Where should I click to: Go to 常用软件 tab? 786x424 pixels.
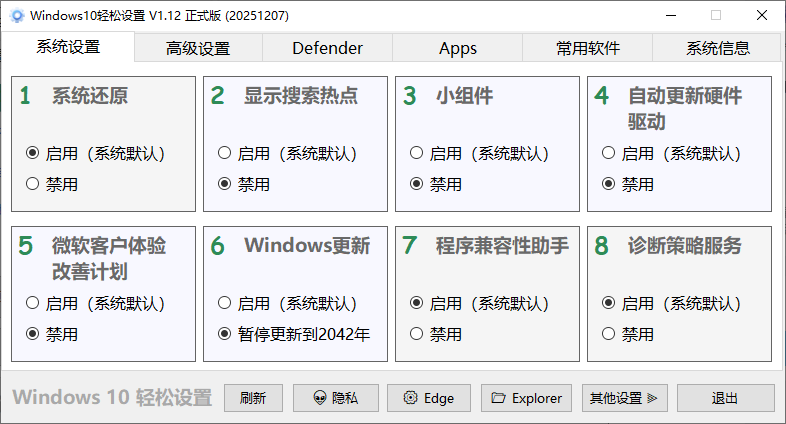pyautogui.click(x=588, y=48)
